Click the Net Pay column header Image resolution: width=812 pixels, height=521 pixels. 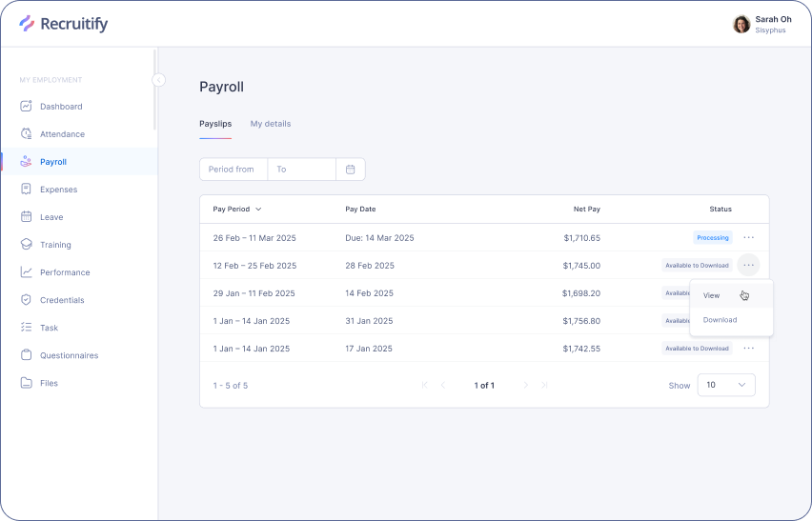point(587,209)
